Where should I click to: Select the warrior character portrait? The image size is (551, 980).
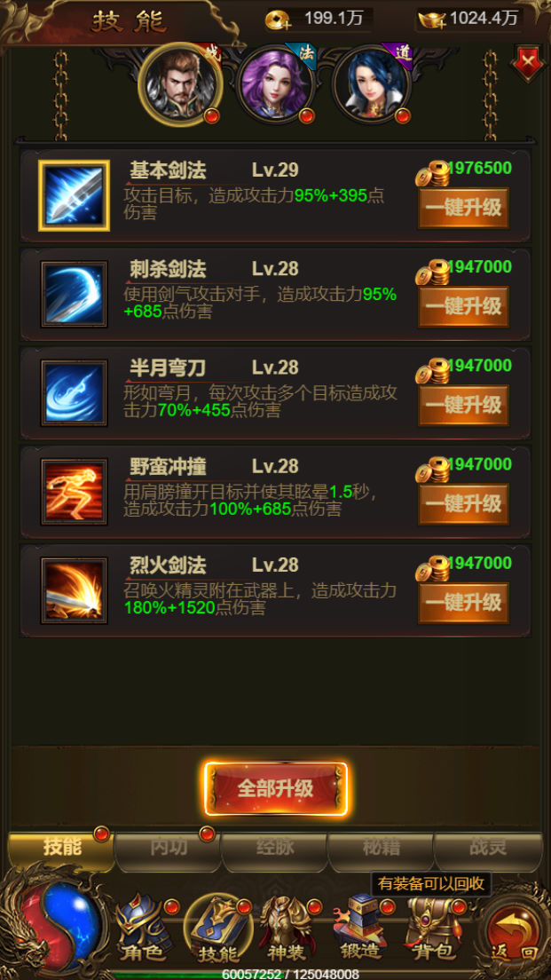[x=180, y=84]
